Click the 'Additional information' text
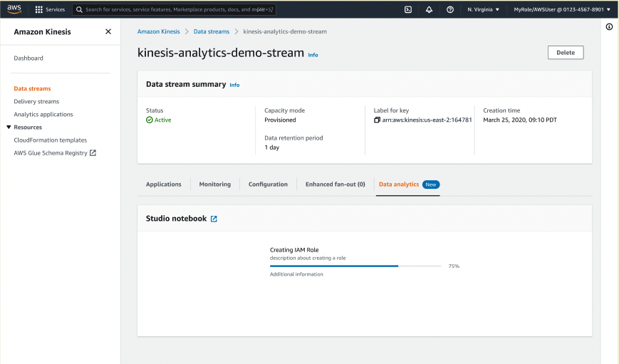 point(296,274)
